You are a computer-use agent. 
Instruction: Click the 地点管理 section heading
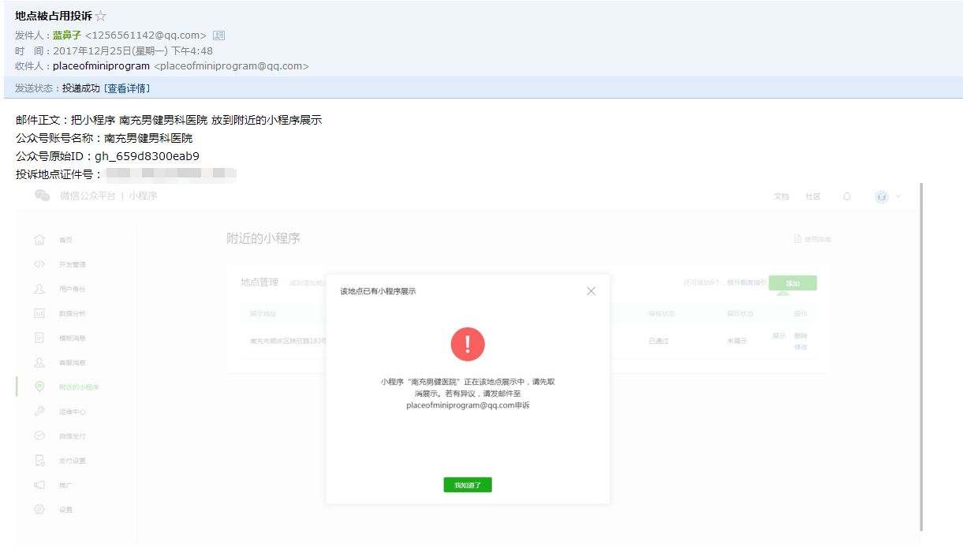[259, 282]
